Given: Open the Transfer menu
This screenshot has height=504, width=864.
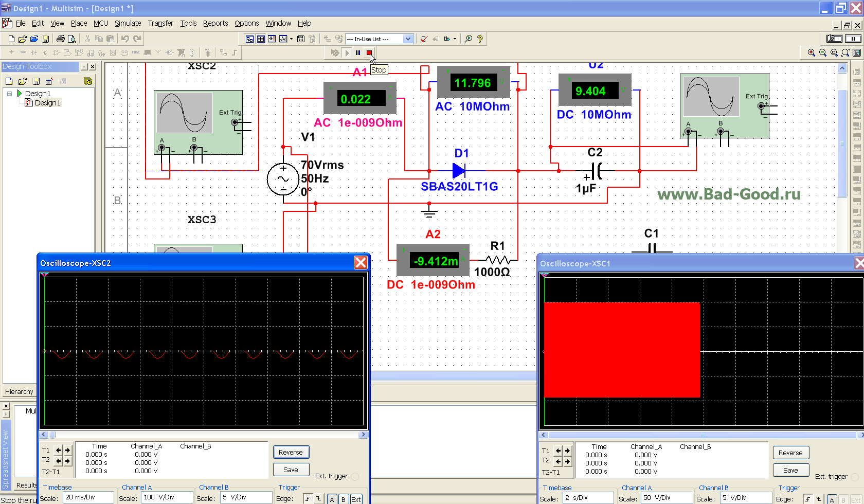Looking at the screenshot, I should click(160, 23).
